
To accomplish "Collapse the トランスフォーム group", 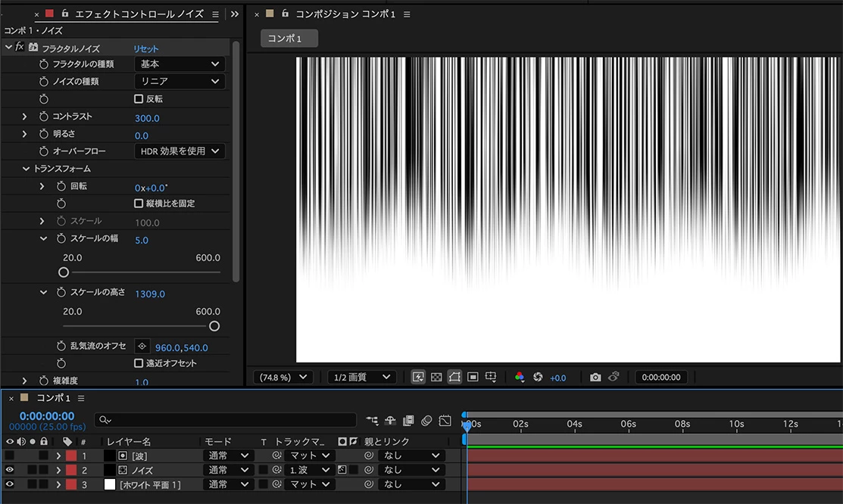I will 25,169.
